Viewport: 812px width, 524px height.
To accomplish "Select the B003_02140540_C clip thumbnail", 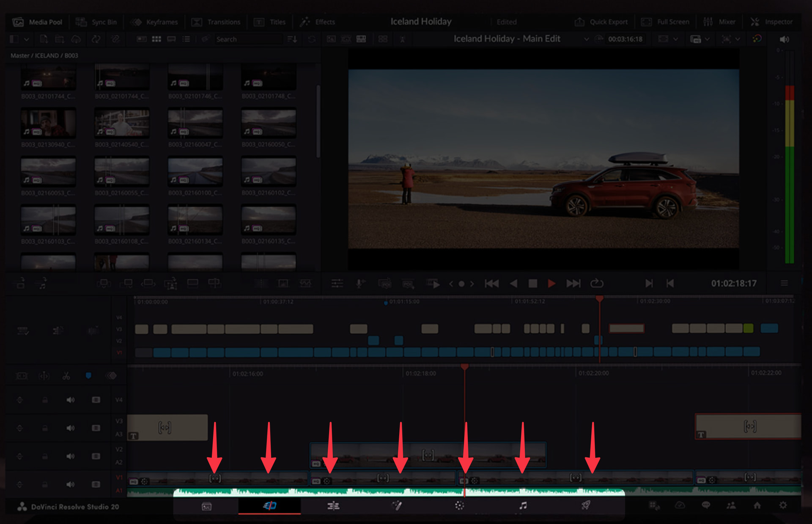I will [x=122, y=123].
